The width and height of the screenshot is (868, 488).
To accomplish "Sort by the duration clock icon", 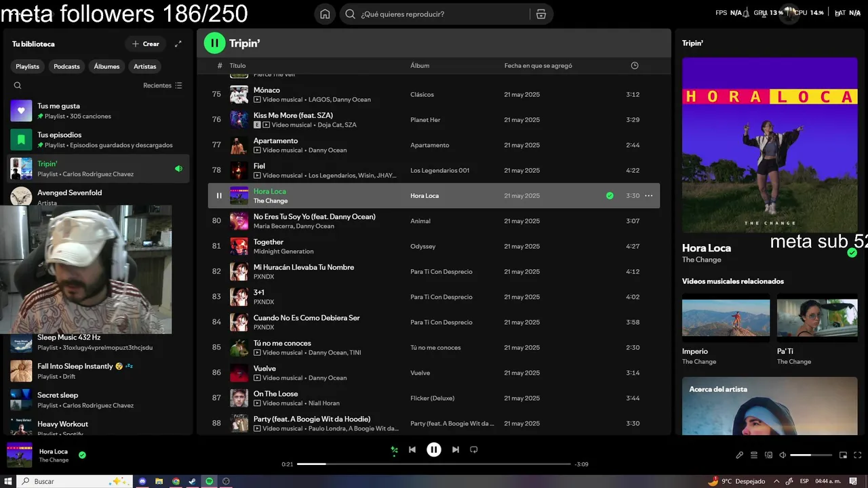I will coord(635,66).
